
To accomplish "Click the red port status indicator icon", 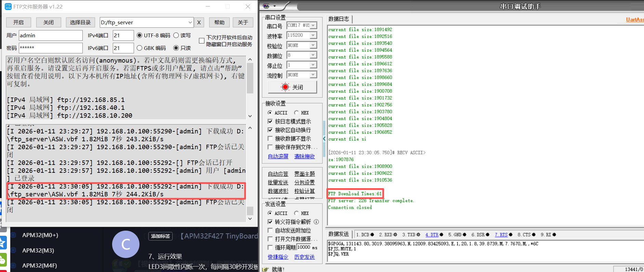I will pos(285,87).
